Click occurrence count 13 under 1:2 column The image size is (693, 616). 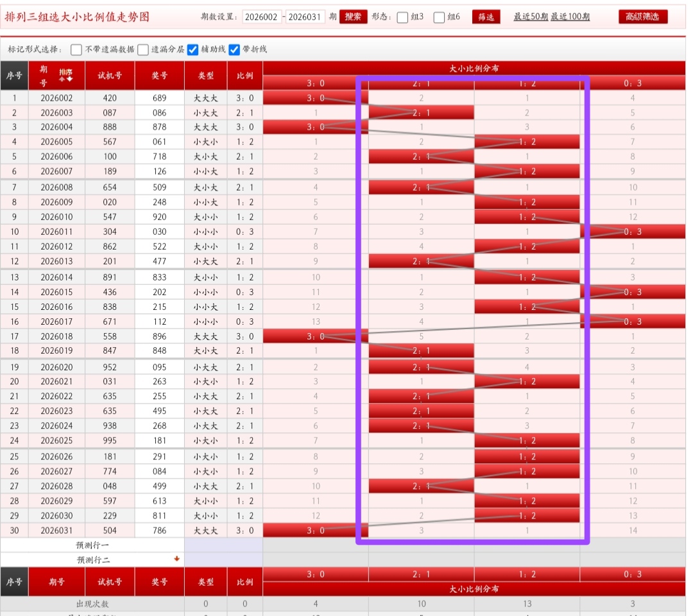pos(527,604)
